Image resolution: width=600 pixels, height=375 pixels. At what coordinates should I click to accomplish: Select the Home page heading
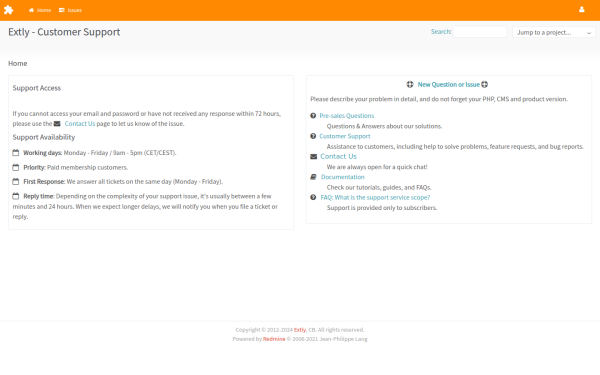(x=18, y=64)
